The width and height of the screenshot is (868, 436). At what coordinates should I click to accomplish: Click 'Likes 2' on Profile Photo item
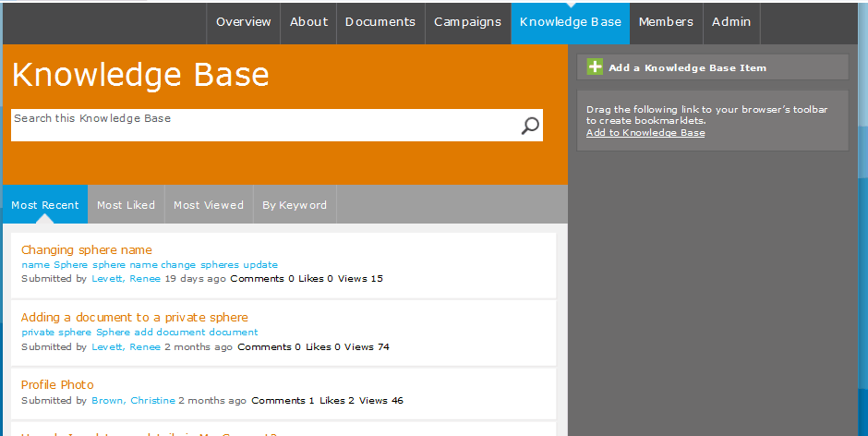click(x=336, y=401)
